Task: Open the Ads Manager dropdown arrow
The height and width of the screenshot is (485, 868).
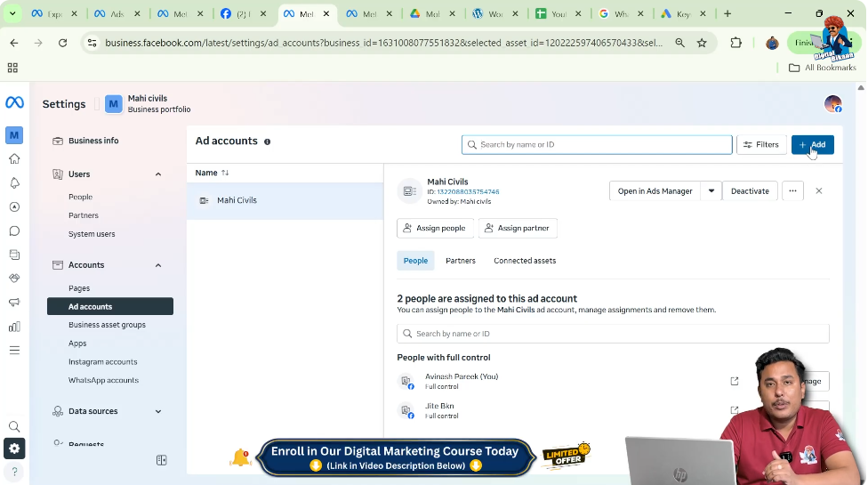Action: tap(711, 191)
